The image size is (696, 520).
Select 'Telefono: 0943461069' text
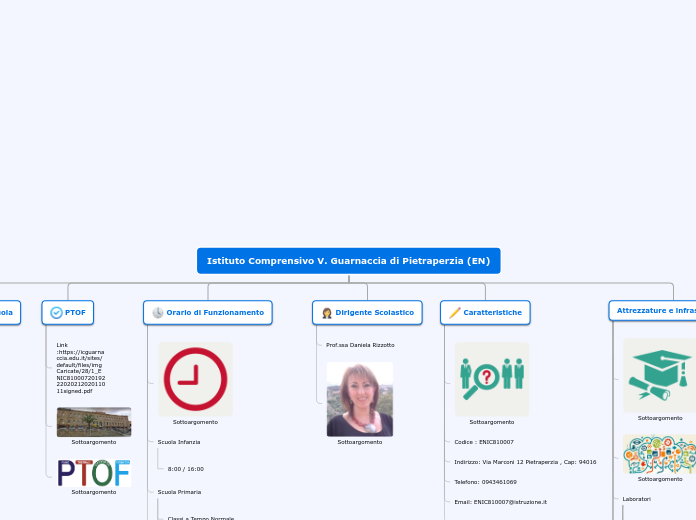click(485, 482)
